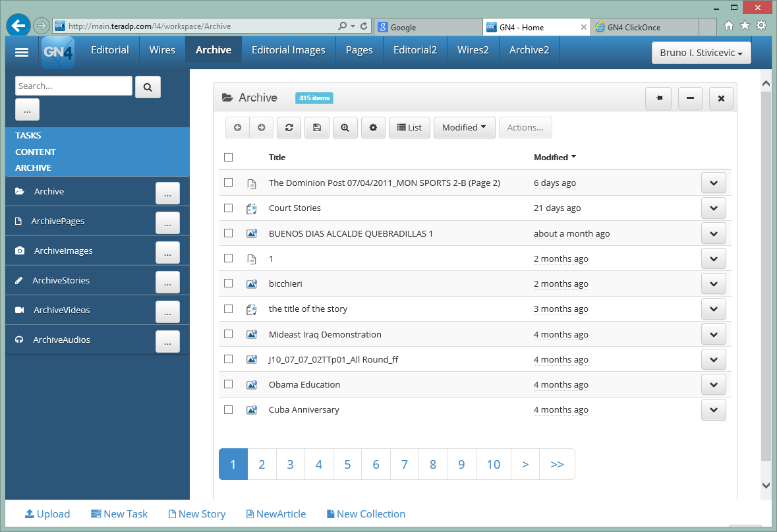Sort by the Modified column header
Screen dimensions: 777x532
554,157
